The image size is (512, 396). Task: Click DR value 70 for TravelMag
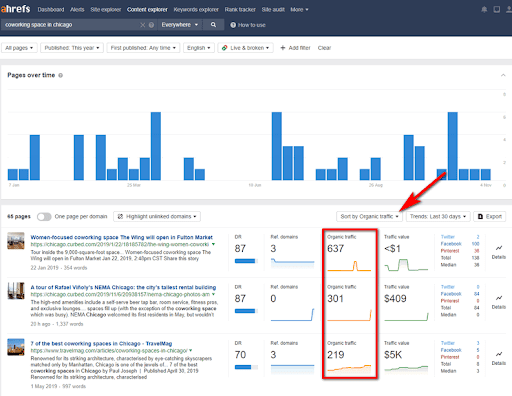point(240,355)
